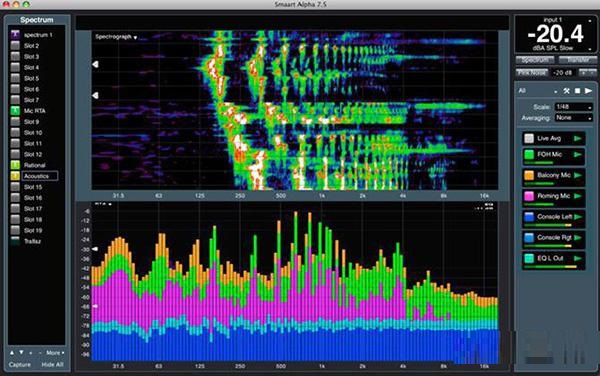Start the Balcony Mic measurement with its green arrow
This screenshot has height=376, width=600.
pyautogui.click(x=577, y=175)
